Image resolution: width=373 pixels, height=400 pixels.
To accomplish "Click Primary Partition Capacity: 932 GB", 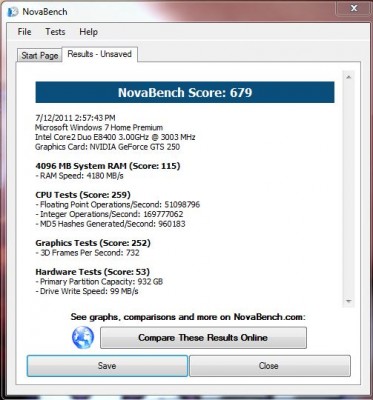I will click(99, 282).
